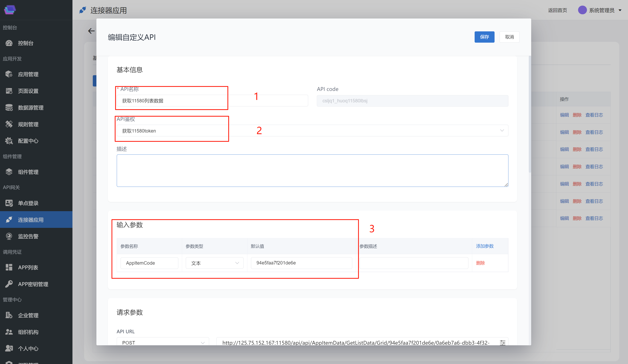Click the APP密钥管理 key icon
The height and width of the screenshot is (364, 628).
[x=9, y=284]
